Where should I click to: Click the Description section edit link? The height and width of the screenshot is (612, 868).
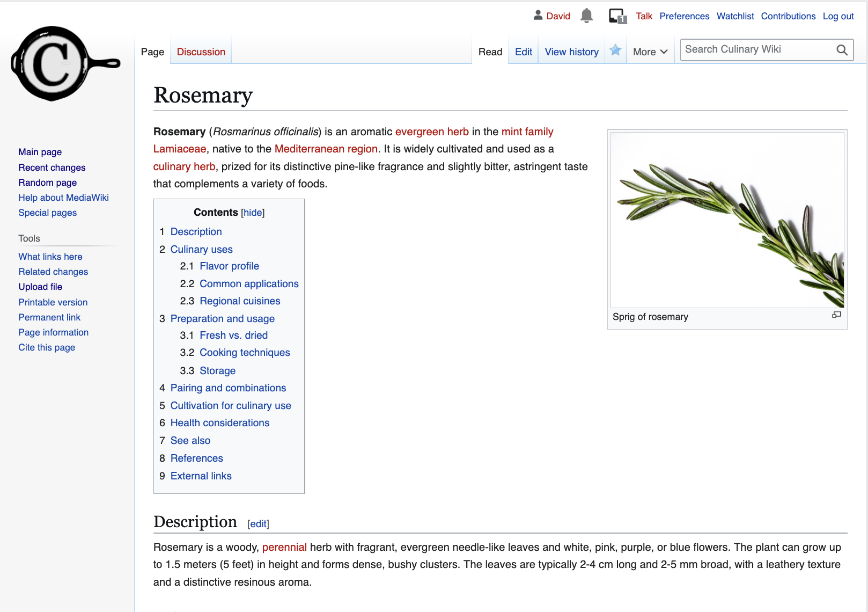pyautogui.click(x=258, y=524)
